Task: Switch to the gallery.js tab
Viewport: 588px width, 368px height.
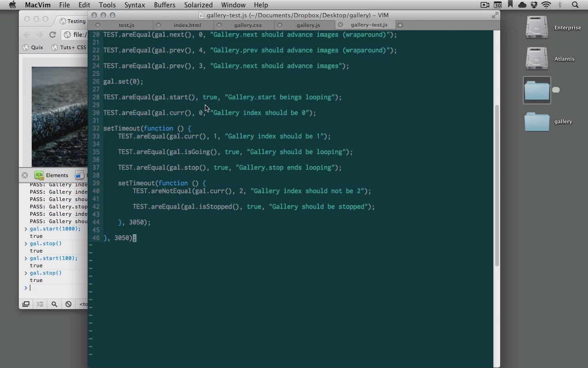Action: pos(308,25)
